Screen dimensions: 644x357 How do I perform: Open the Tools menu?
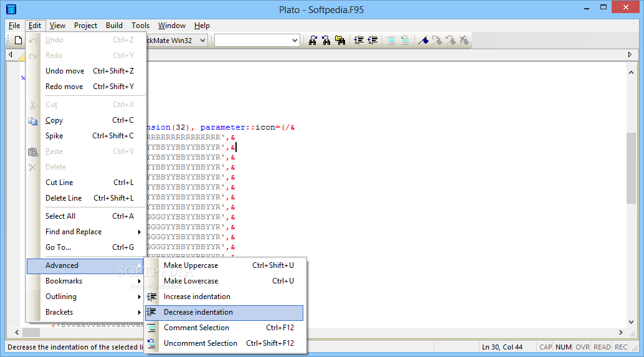tap(141, 26)
